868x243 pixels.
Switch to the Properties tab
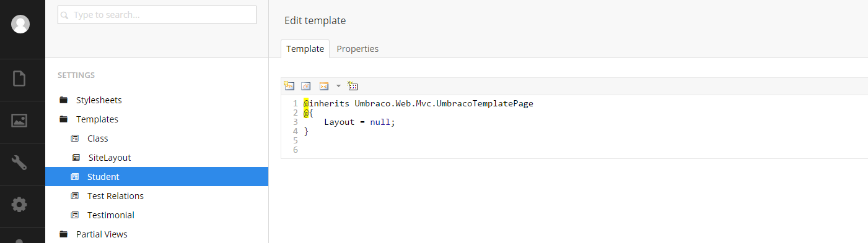coord(357,48)
